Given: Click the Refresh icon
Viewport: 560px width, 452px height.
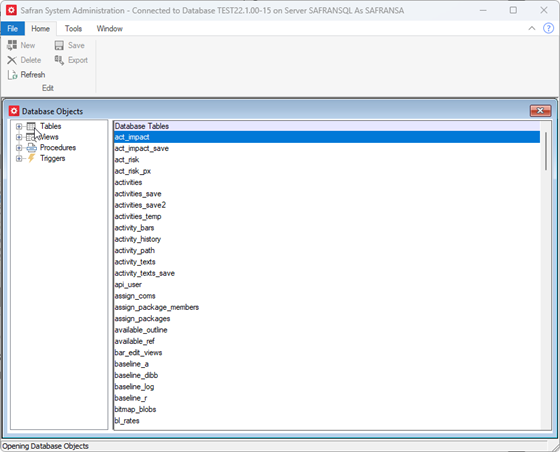Looking at the screenshot, I should 12,75.
